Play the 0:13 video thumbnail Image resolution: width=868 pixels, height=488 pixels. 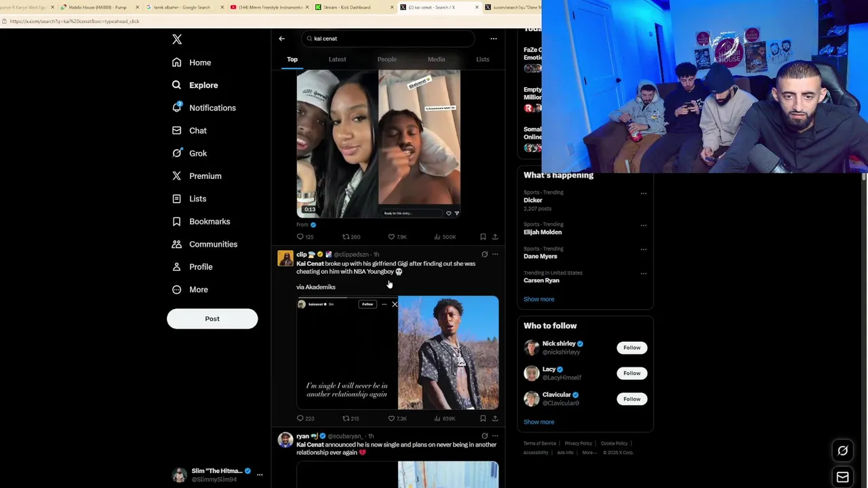pyautogui.click(x=378, y=144)
